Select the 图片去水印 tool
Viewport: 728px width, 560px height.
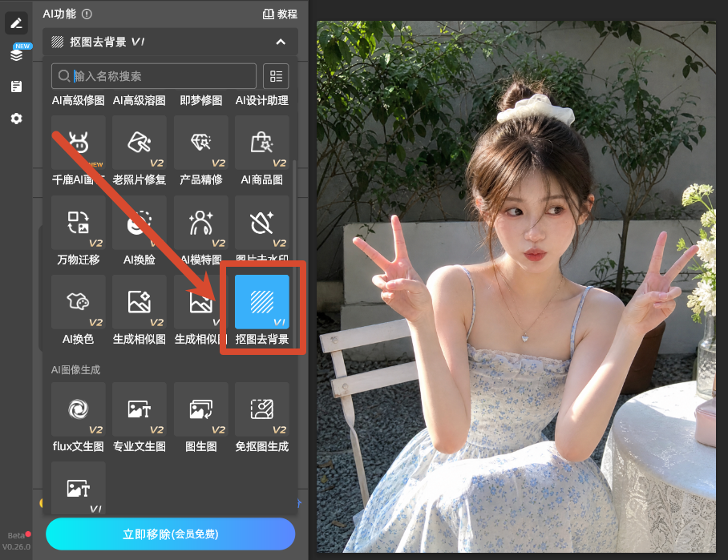click(262, 229)
